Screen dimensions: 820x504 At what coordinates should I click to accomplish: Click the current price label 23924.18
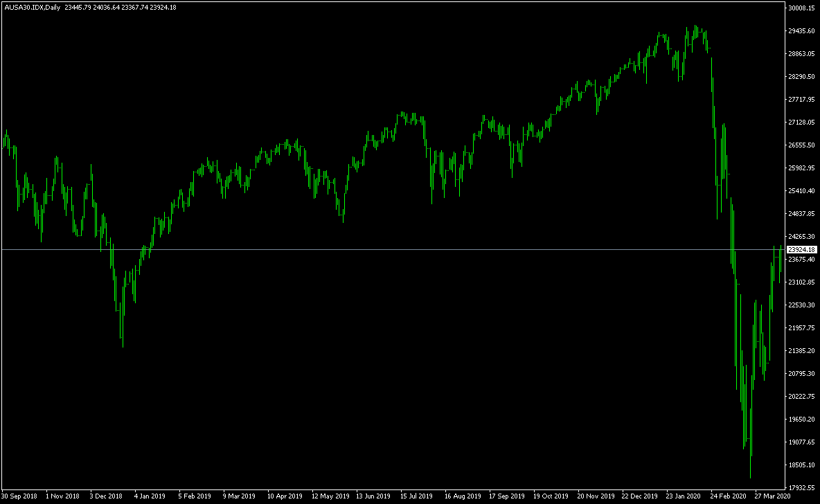click(802, 250)
